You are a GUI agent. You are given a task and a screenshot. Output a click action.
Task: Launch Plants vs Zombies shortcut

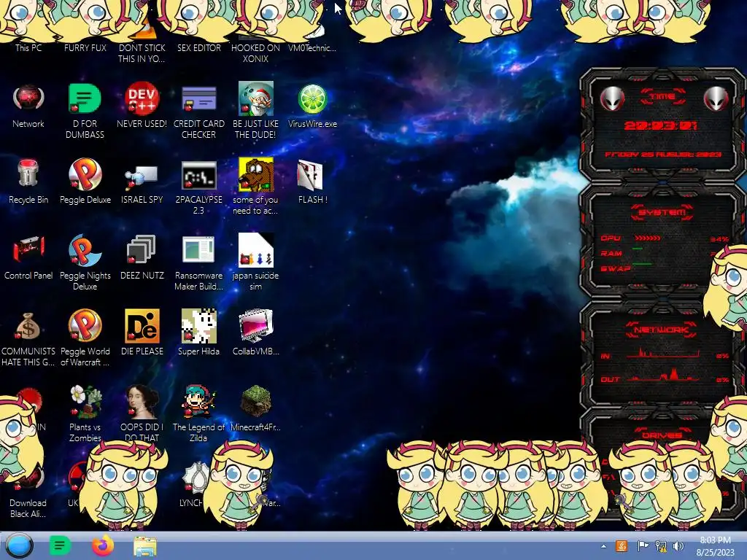click(x=85, y=401)
